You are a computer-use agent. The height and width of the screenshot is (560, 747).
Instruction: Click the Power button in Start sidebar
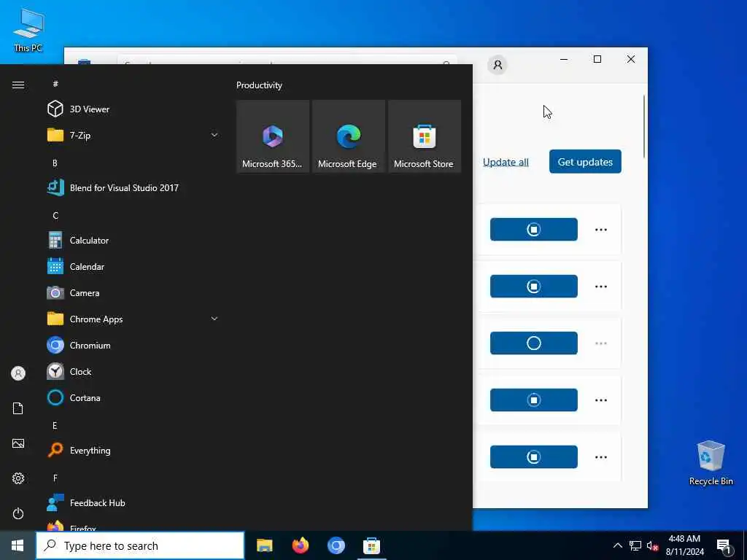pos(18,513)
